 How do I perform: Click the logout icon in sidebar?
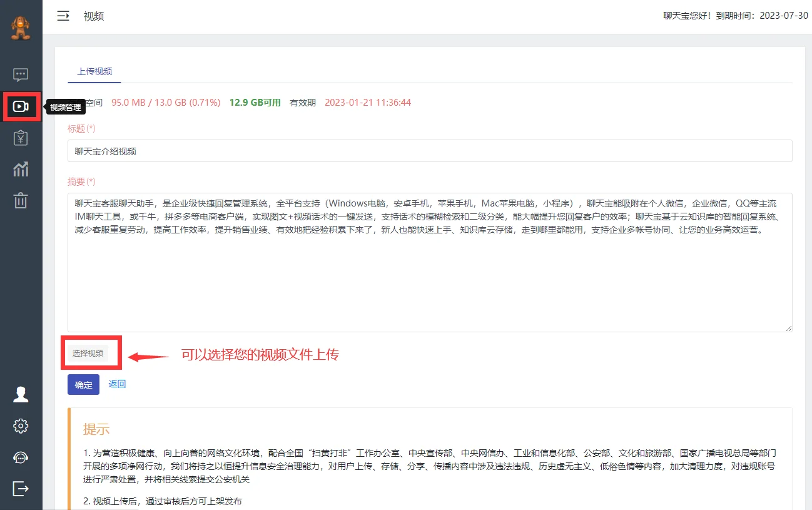coord(21,488)
